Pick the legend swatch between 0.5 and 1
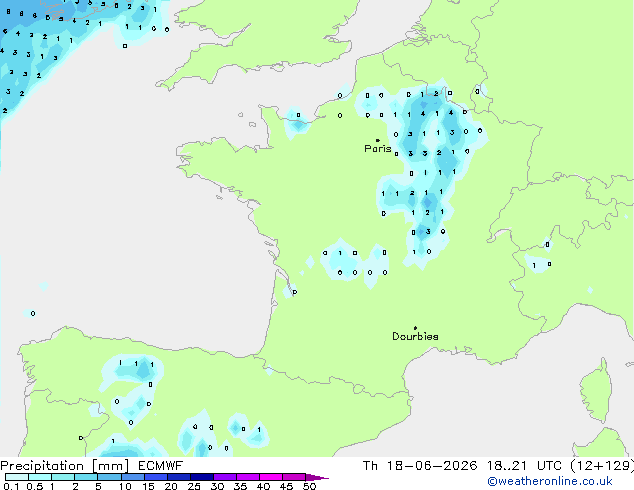Image resolution: width=634 pixels, height=490 pixels. [40, 477]
